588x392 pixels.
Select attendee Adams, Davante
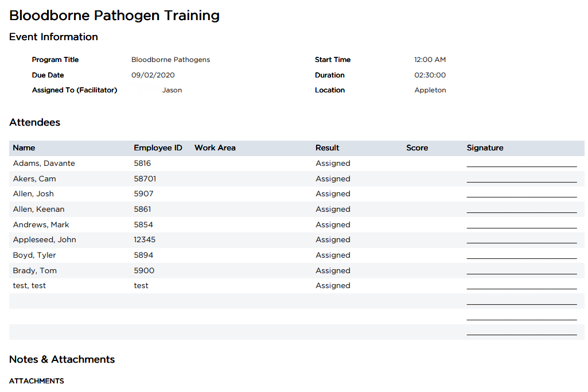point(44,164)
